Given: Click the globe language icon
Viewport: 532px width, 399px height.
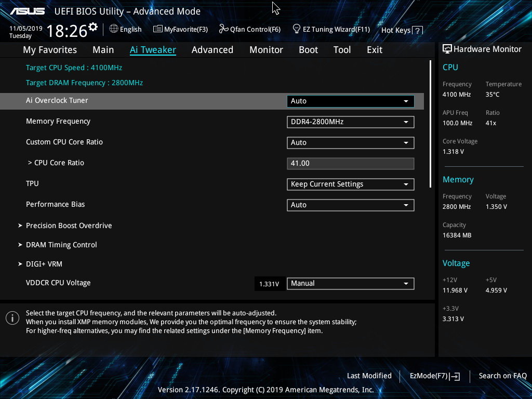Looking at the screenshot, I should (x=114, y=29).
